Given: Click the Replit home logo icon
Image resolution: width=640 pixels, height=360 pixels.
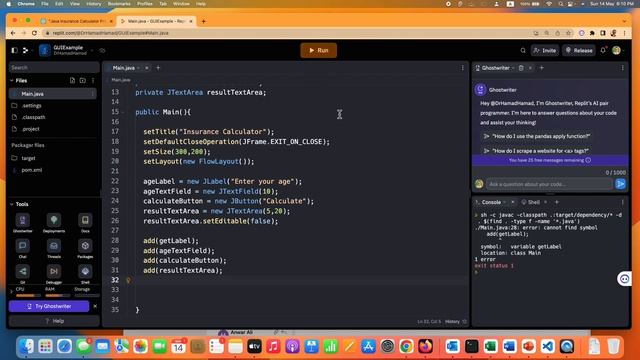Looking at the screenshot, I should click(26, 50).
